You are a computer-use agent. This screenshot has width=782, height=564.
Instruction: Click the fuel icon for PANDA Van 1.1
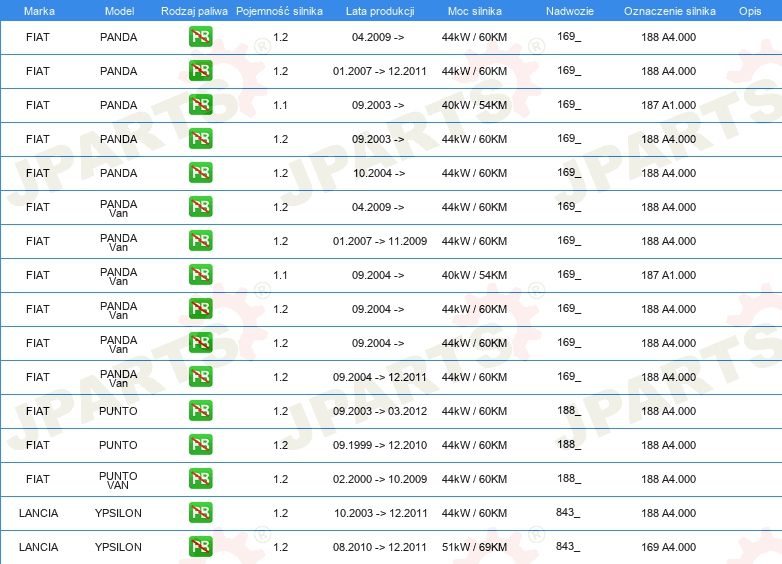pos(200,275)
